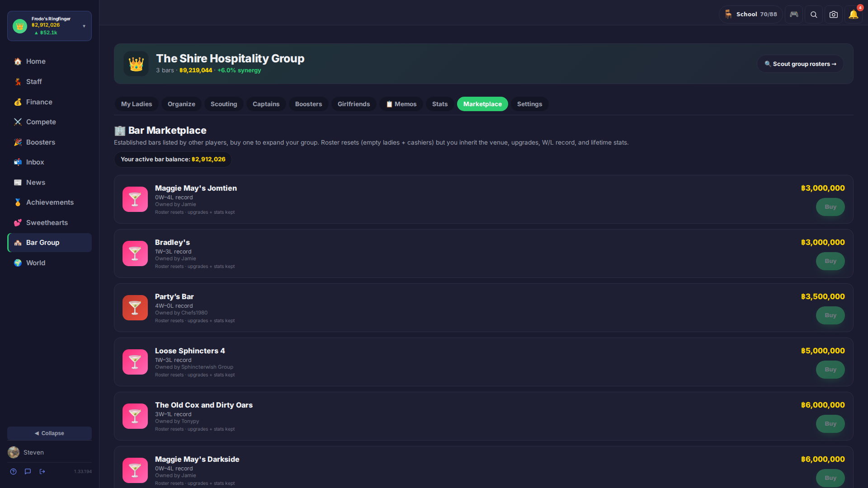Open Achievements in the sidebar
This screenshot has height=488, width=868.
[x=49, y=202]
